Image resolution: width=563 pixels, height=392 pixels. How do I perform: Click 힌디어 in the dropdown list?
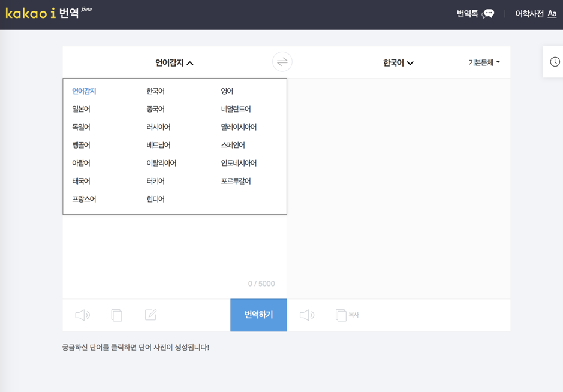tap(155, 199)
